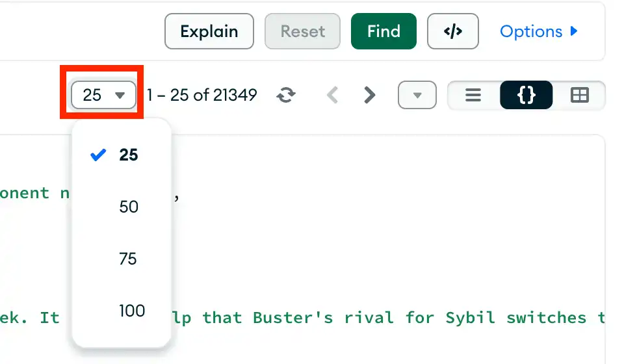The image size is (624, 364).
Task: Select the checked 25 option
Action: point(128,155)
